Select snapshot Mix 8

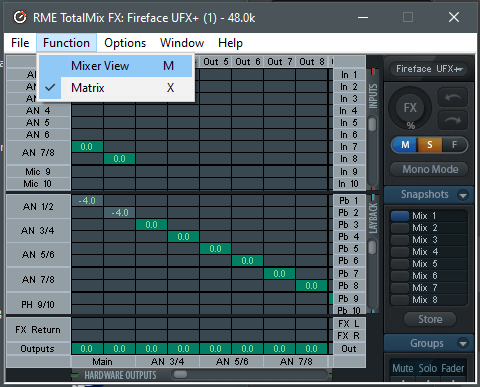pos(429,300)
